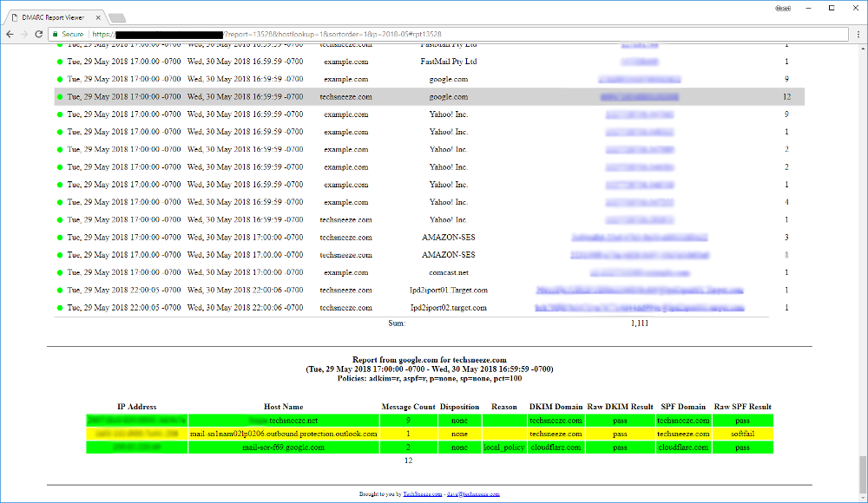868x503 pixels.
Task: Click total '12' below Message Count column
Action: (x=409, y=461)
